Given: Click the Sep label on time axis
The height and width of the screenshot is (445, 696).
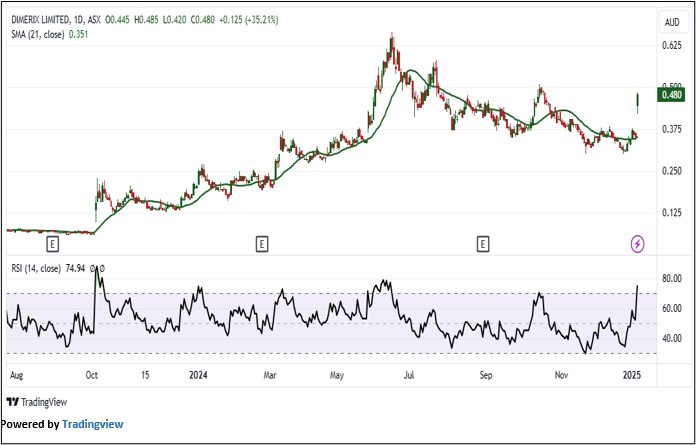Looking at the screenshot, I should pyautogui.click(x=486, y=376).
